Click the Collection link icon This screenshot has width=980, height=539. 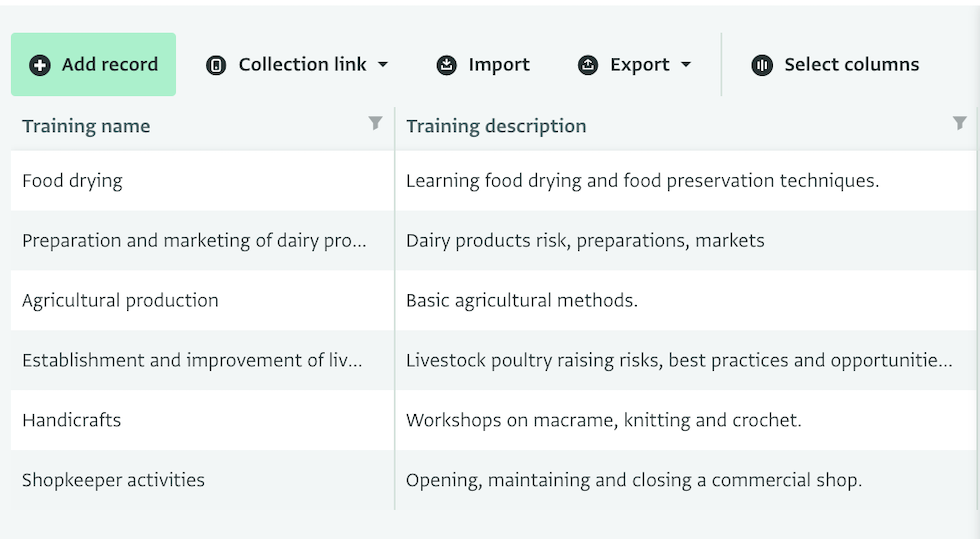click(216, 65)
